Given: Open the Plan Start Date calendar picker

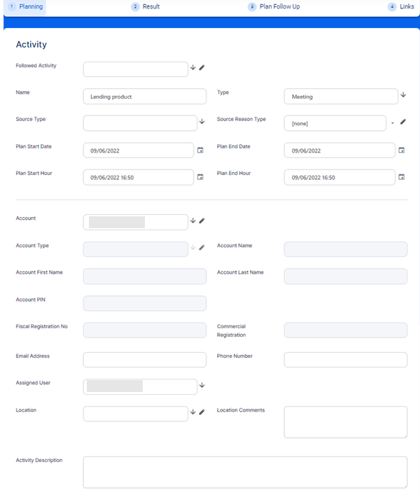Looking at the screenshot, I should pyautogui.click(x=200, y=150).
